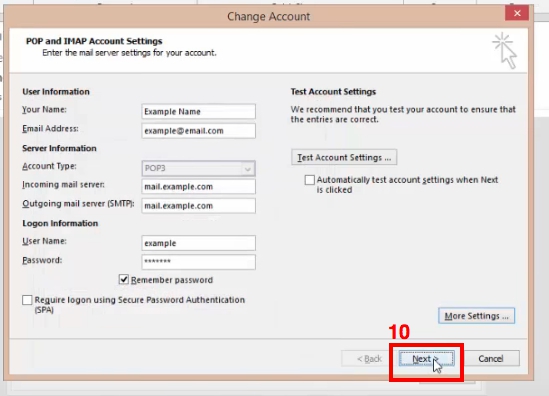This screenshot has width=549, height=396.
Task: Click the 'Test Account Settings' heading
Action: (x=333, y=92)
